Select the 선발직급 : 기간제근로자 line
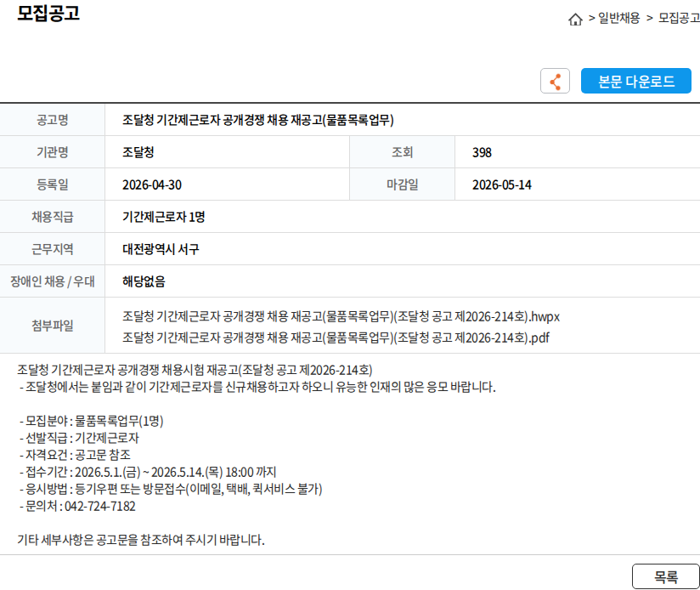Screen dimensions: 700x590 (x=80, y=438)
